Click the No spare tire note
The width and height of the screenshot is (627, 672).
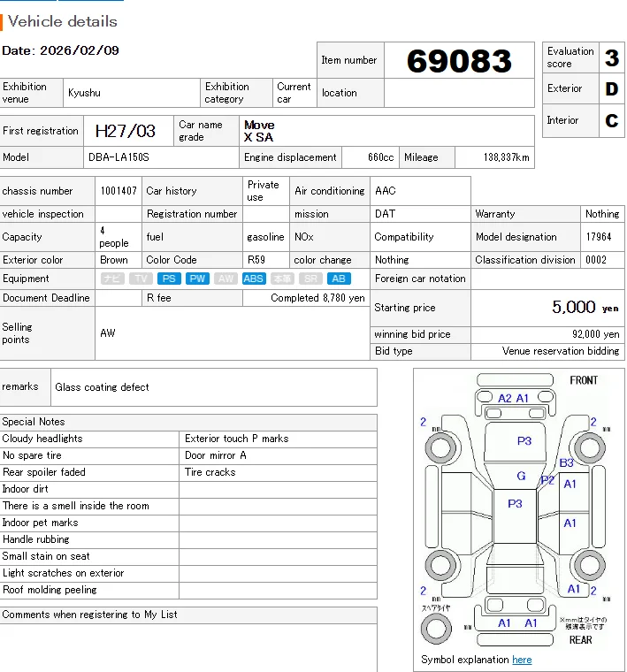click(x=32, y=455)
